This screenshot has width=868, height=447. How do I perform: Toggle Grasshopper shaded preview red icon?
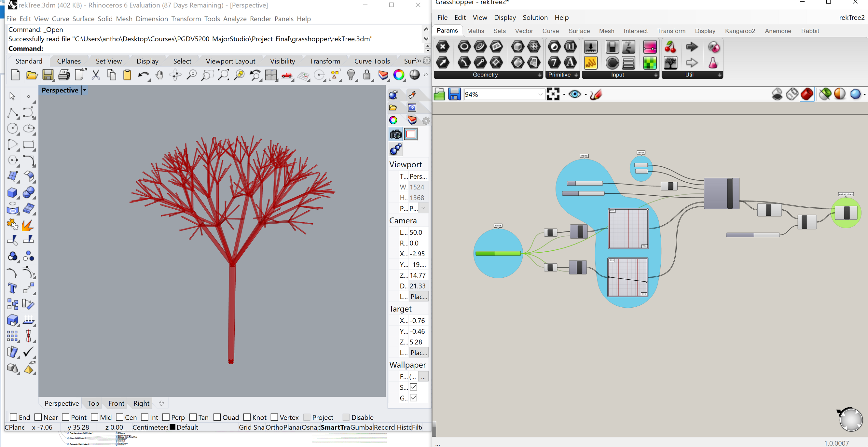807,94
